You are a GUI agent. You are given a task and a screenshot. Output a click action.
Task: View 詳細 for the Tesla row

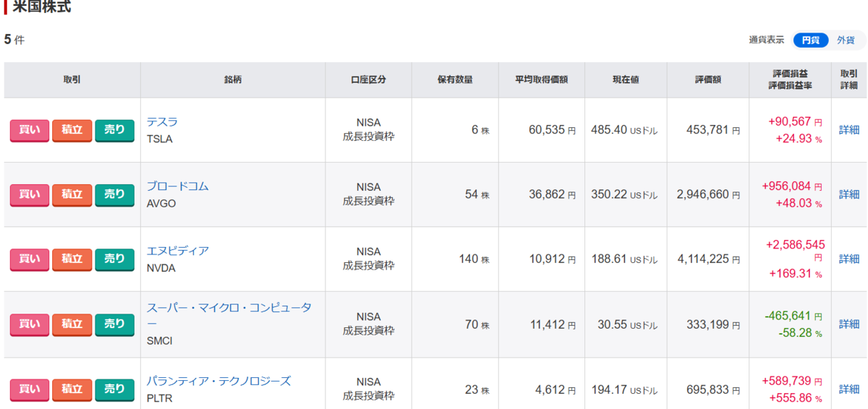point(849,130)
